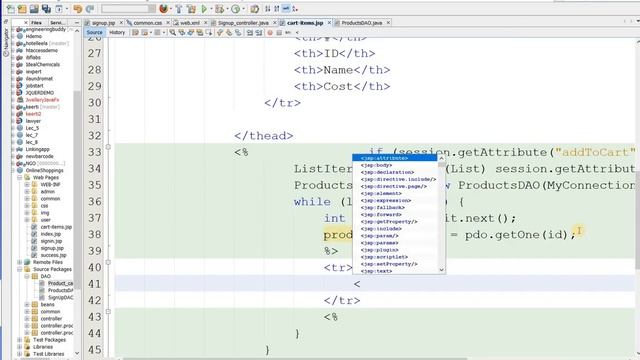Image resolution: width=640 pixels, height=360 pixels.
Task: Open dropdown arrow next to Run icon
Action: pos(211,9)
